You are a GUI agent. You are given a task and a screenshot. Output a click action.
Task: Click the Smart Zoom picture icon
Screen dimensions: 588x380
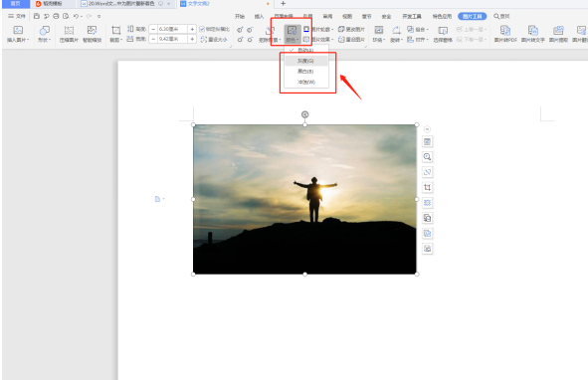[x=93, y=34]
